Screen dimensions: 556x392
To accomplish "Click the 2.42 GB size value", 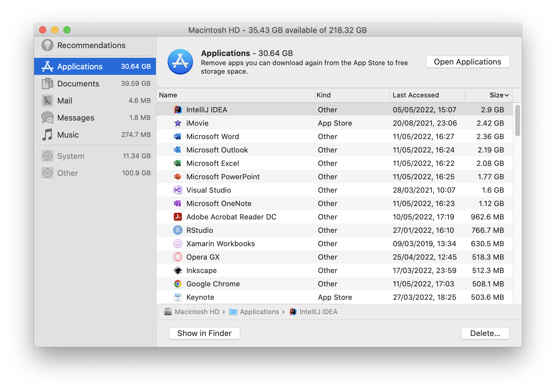I will click(x=490, y=123).
